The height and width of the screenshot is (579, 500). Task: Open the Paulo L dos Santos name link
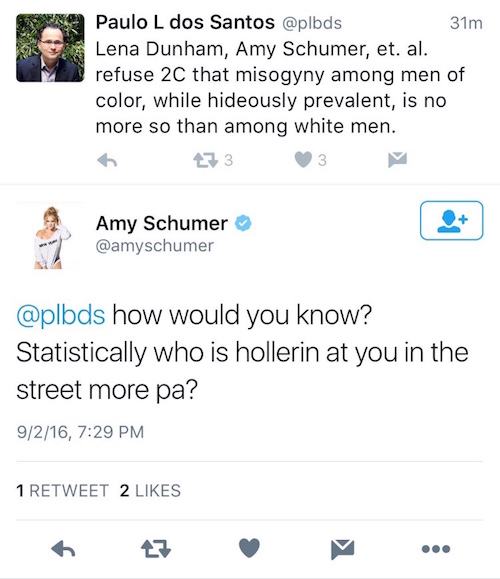[185, 22]
